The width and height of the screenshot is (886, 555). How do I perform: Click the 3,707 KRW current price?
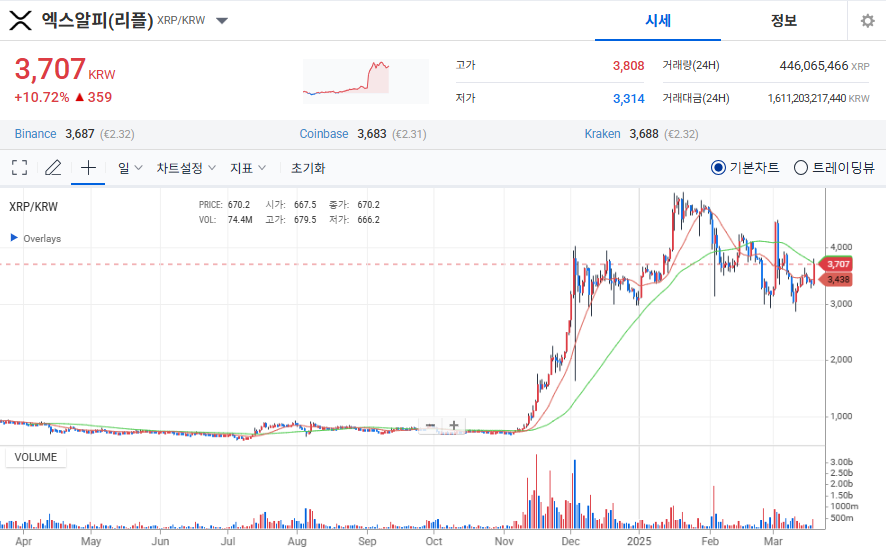point(64,70)
